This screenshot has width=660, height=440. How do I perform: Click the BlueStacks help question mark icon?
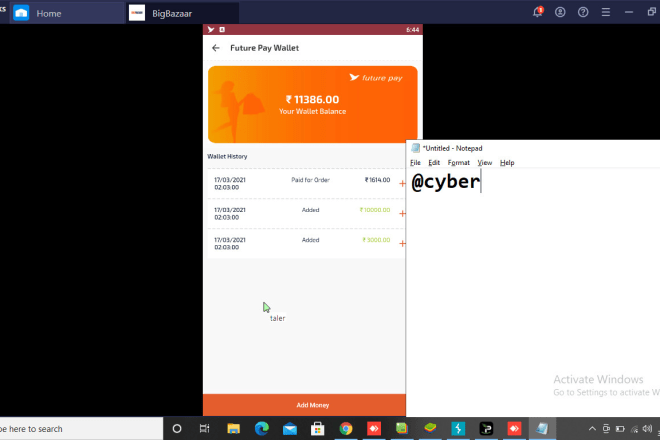pos(583,12)
